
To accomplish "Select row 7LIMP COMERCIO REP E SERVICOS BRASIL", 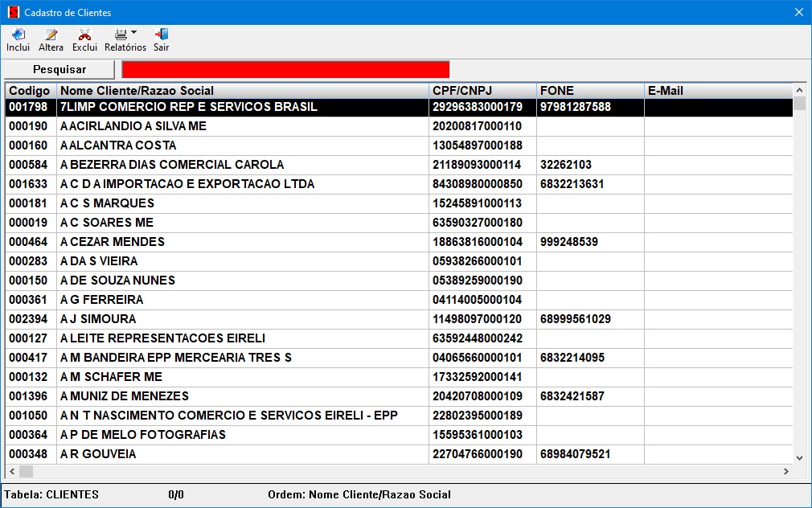I will click(399, 107).
